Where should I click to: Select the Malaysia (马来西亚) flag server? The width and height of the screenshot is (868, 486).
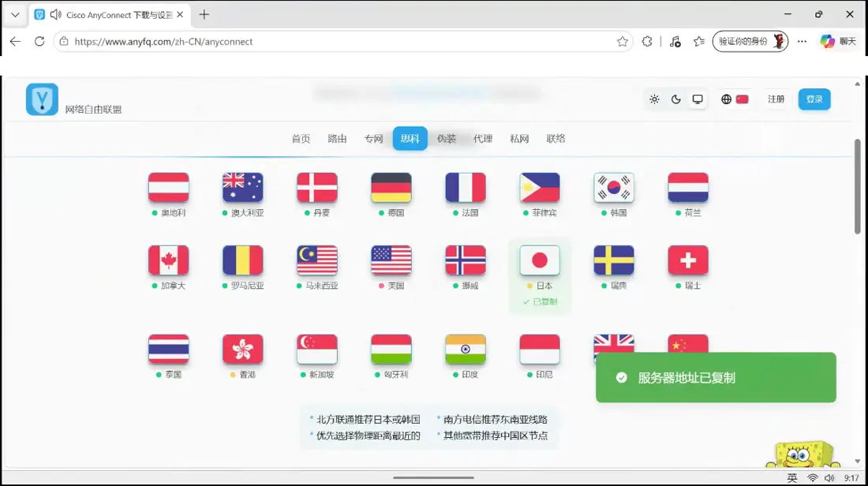[317, 260]
